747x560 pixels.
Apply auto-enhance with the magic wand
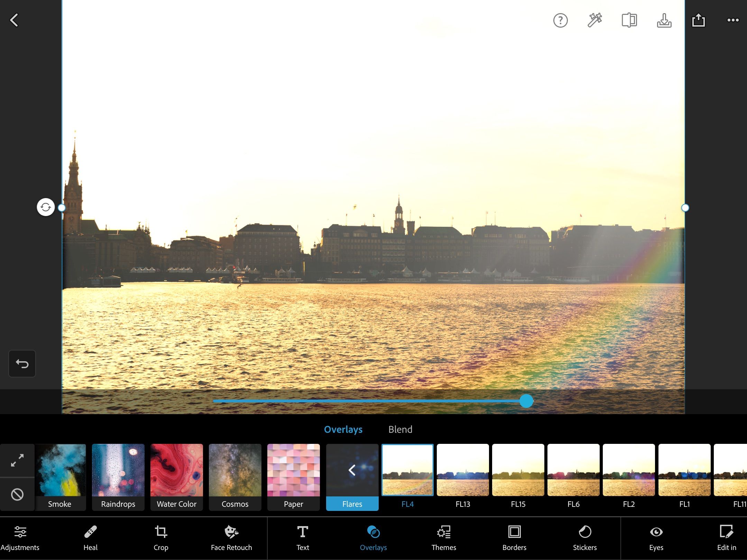pyautogui.click(x=595, y=20)
